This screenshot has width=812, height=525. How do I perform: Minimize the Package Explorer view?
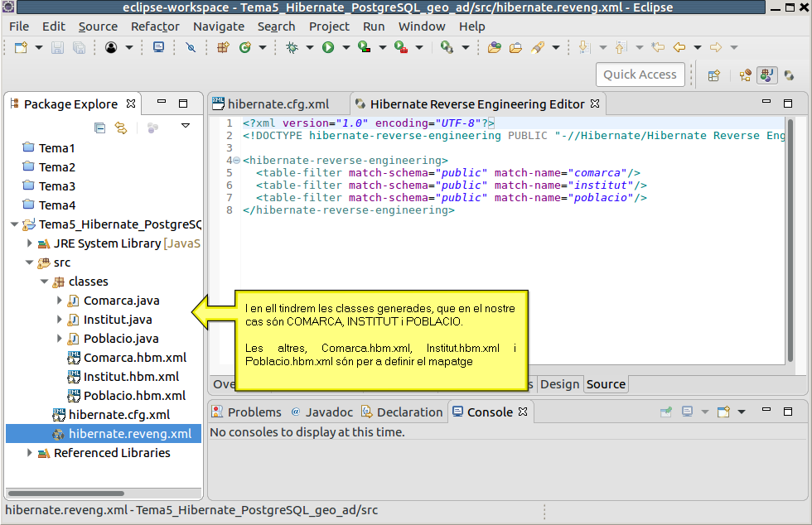[162, 102]
